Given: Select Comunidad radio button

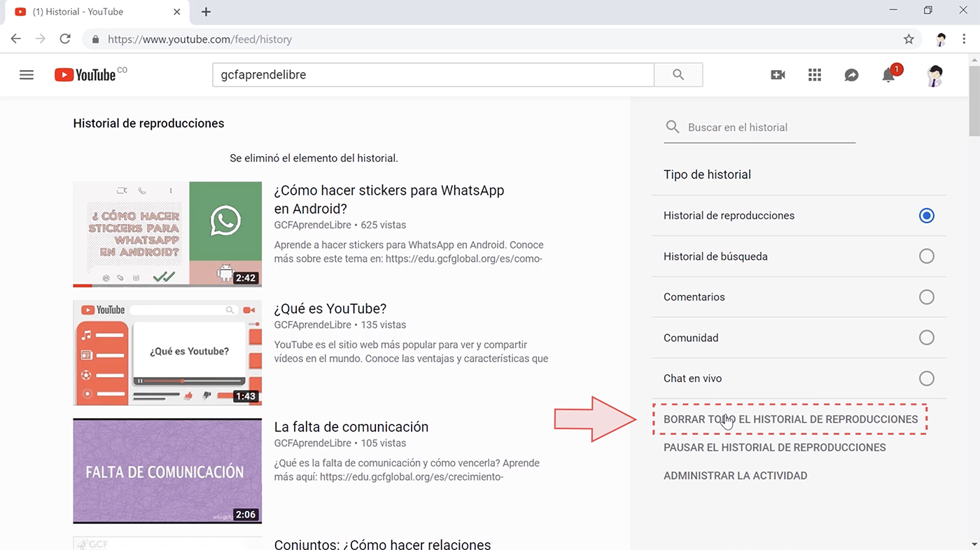Looking at the screenshot, I should click(927, 338).
